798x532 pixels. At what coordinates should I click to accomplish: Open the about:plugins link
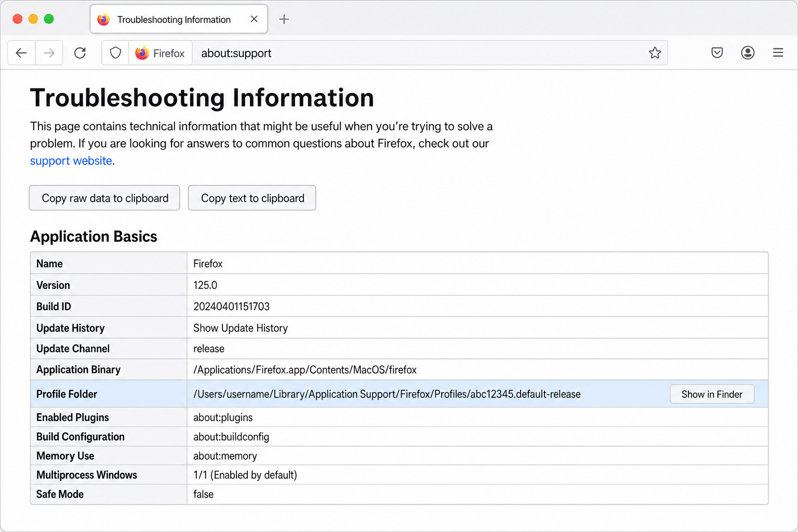223,418
